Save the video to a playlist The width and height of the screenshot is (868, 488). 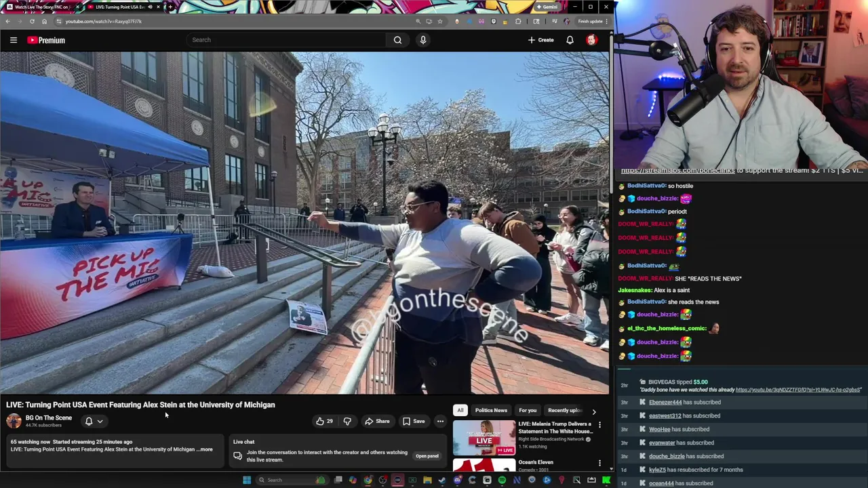point(414,422)
